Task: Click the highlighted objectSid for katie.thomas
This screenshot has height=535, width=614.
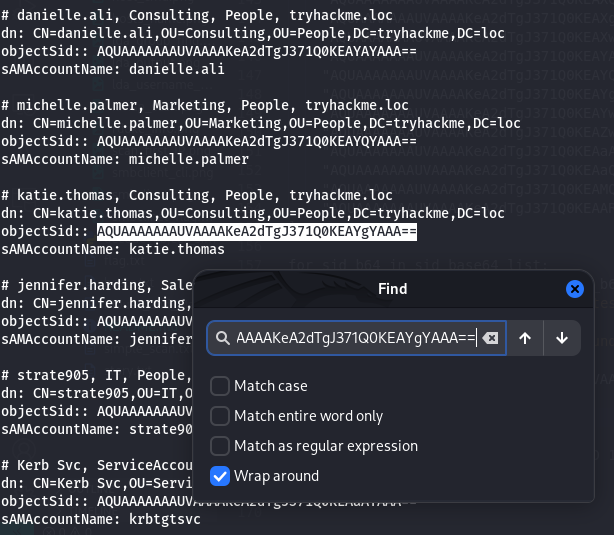Action: coord(256,231)
